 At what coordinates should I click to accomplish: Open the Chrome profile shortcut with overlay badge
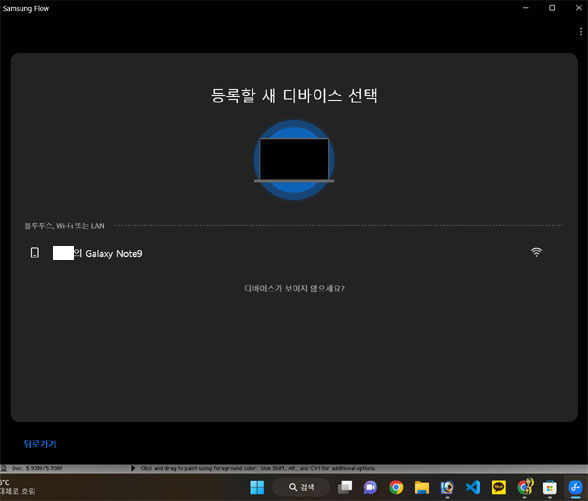coord(525,487)
